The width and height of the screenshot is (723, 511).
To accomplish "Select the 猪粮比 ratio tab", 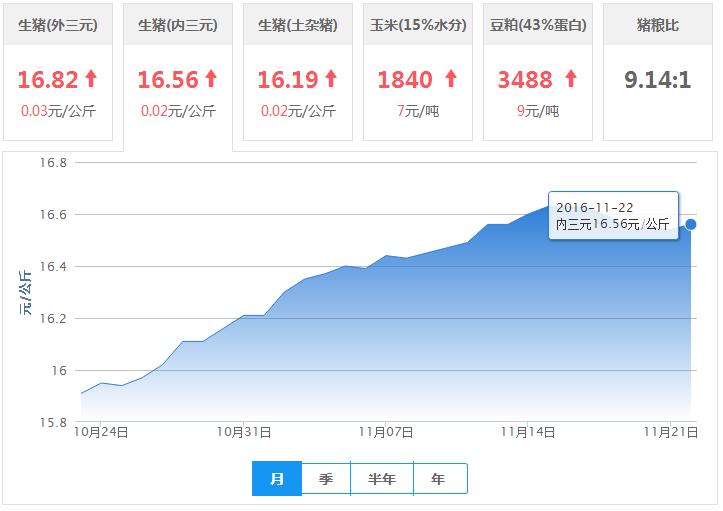I will pos(658,72).
